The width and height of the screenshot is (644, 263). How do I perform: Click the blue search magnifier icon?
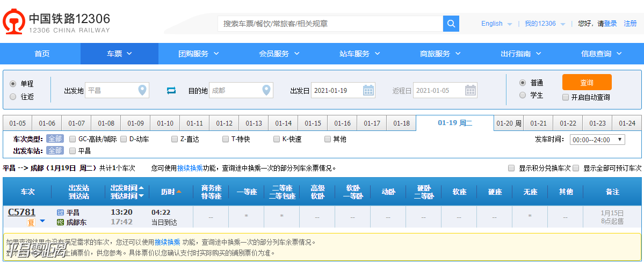(451, 24)
